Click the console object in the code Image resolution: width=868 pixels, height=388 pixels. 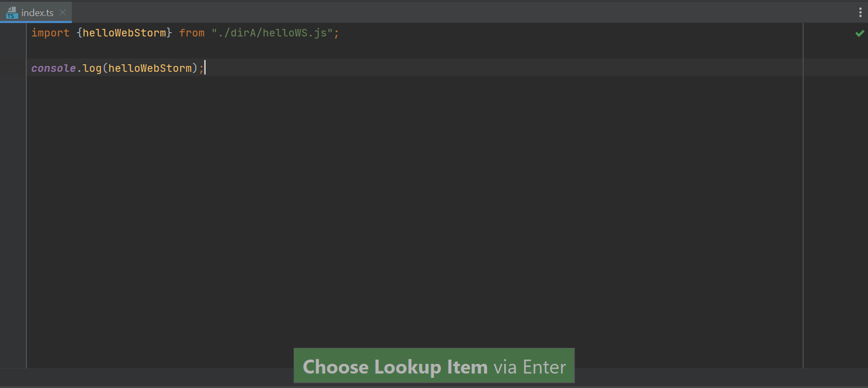point(53,68)
